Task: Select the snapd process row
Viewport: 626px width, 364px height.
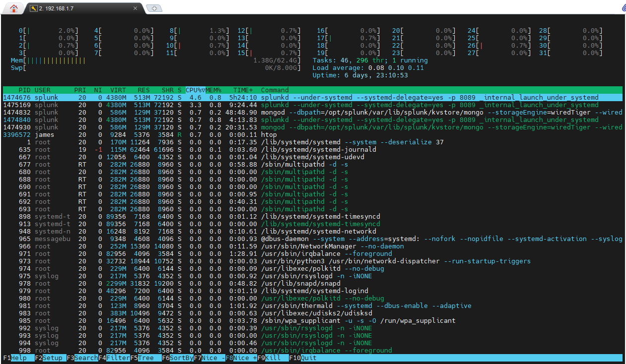Action: 313,284
